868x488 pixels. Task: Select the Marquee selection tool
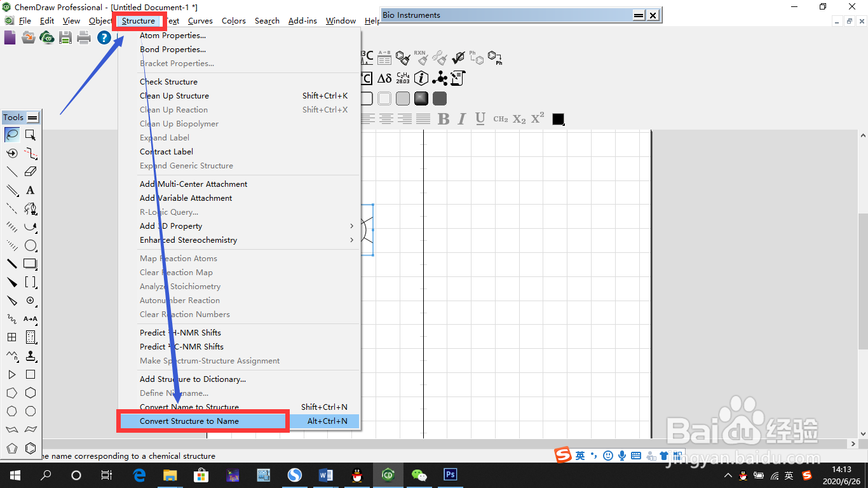[30, 135]
